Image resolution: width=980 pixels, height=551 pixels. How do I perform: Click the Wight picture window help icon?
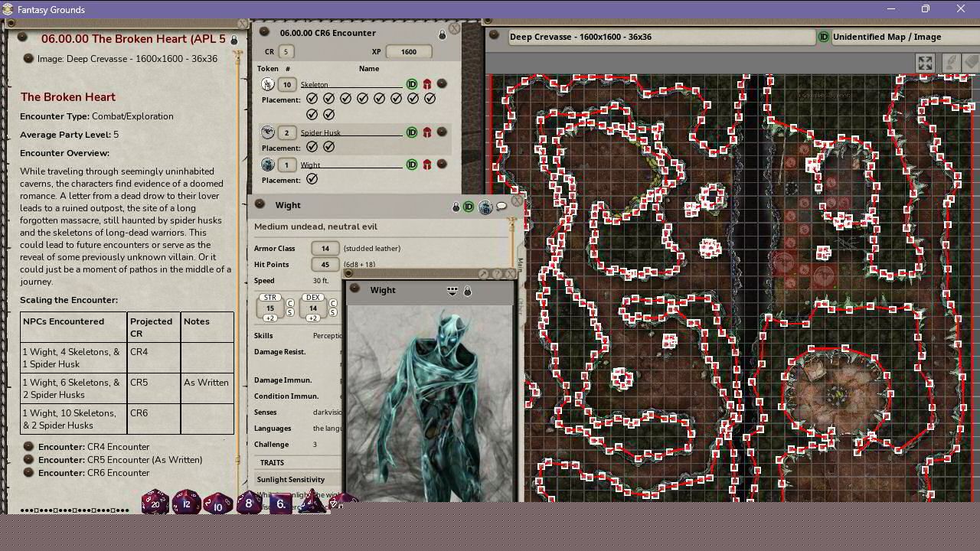pyautogui.click(x=497, y=274)
